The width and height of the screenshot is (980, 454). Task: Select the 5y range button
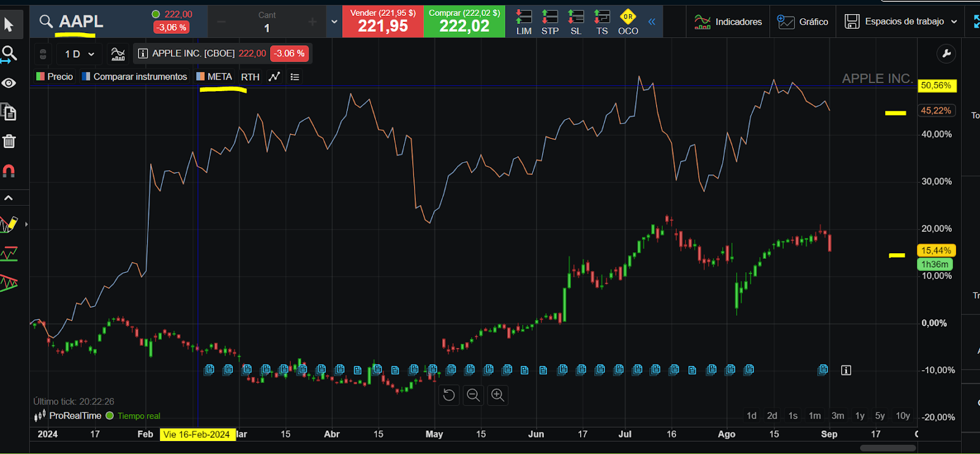(880, 415)
